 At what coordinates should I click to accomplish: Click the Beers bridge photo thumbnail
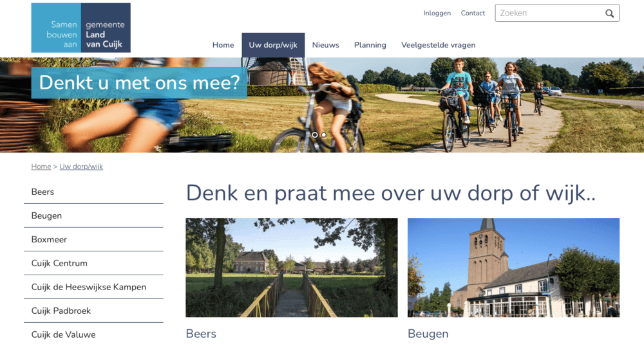(x=292, y=268)
